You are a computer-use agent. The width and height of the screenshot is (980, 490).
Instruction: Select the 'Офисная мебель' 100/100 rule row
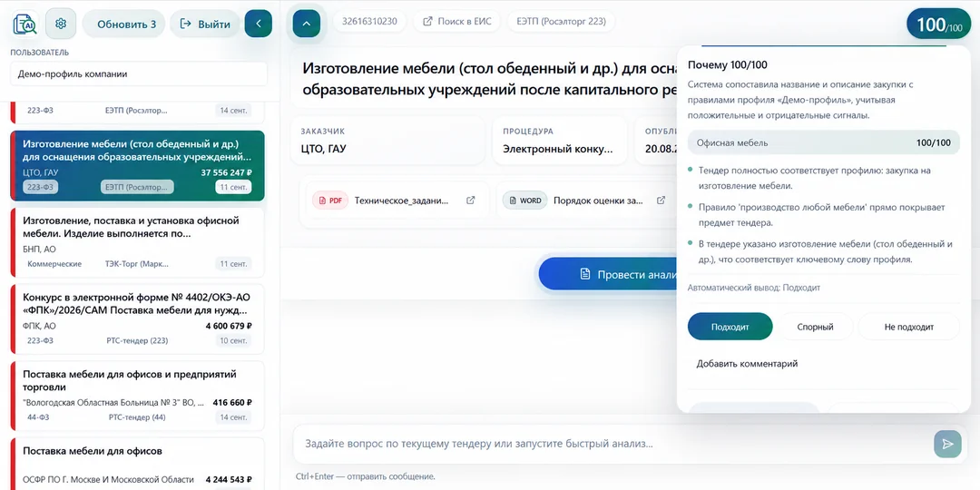[824, 142]
